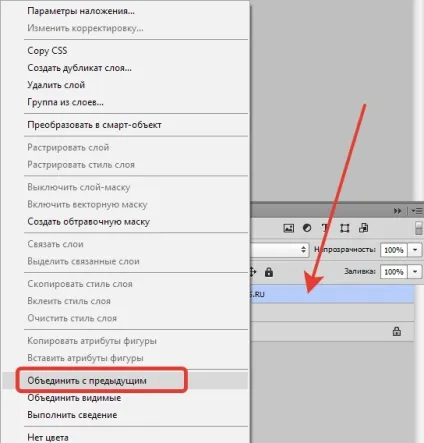Open the fill (Заливка) dropdown arrow
Viewport: 424px width, 443px height.
click(415, 272)
